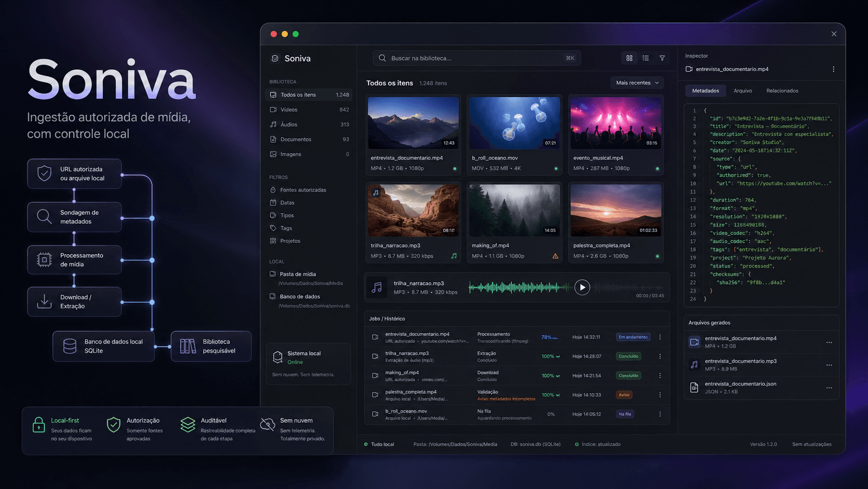Select Áudios in library sidebar
The height and width of the screenshot is (489, 868).
tap(309, 125)
